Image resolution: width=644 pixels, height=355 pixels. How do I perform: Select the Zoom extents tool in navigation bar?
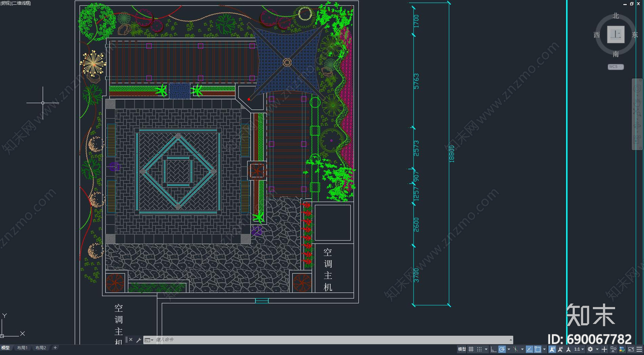[638, 113]
